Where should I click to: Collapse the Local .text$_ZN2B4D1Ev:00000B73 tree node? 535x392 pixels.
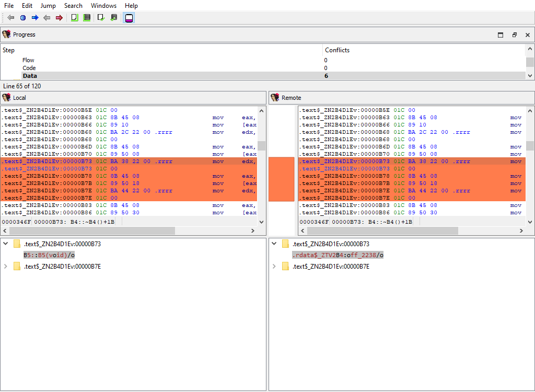tap(6, 244)
